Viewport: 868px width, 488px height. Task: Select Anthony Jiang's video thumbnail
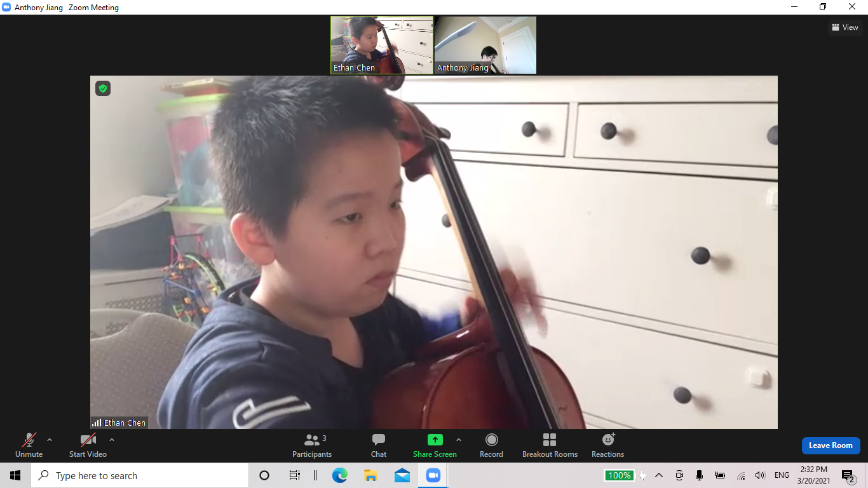(485, 45)
